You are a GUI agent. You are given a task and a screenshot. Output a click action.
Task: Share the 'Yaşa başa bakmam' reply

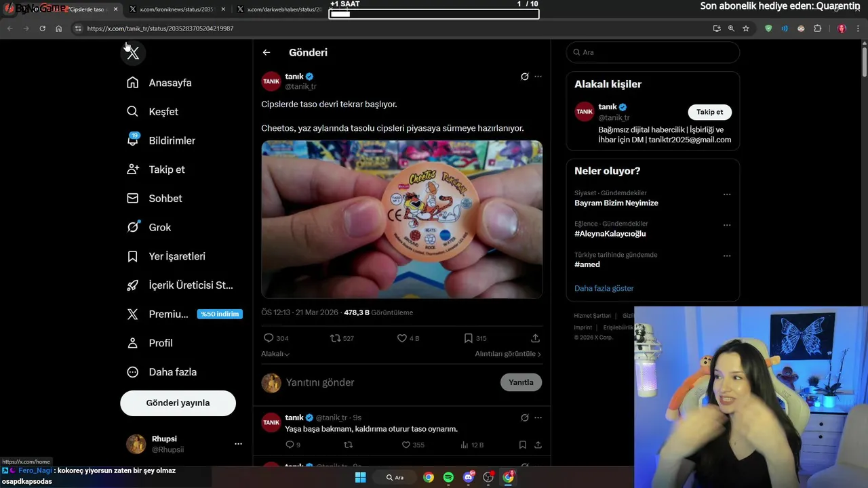tap(538, 445)
